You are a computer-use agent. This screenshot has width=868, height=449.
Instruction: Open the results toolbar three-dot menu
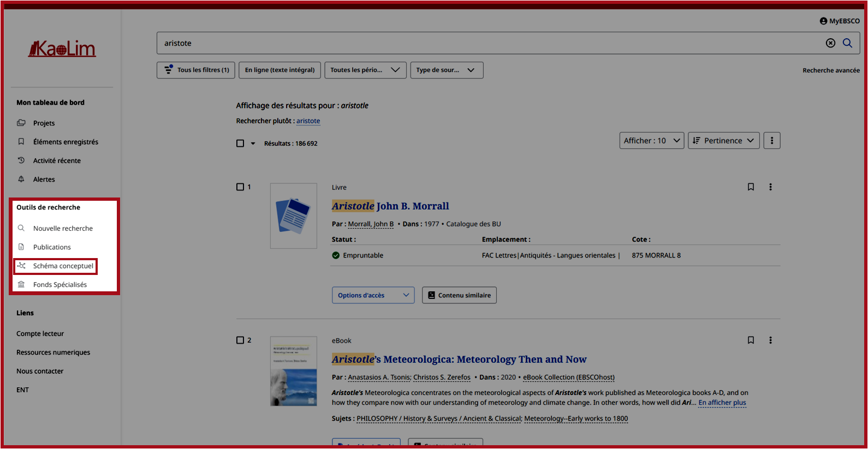tap(771, 141)
